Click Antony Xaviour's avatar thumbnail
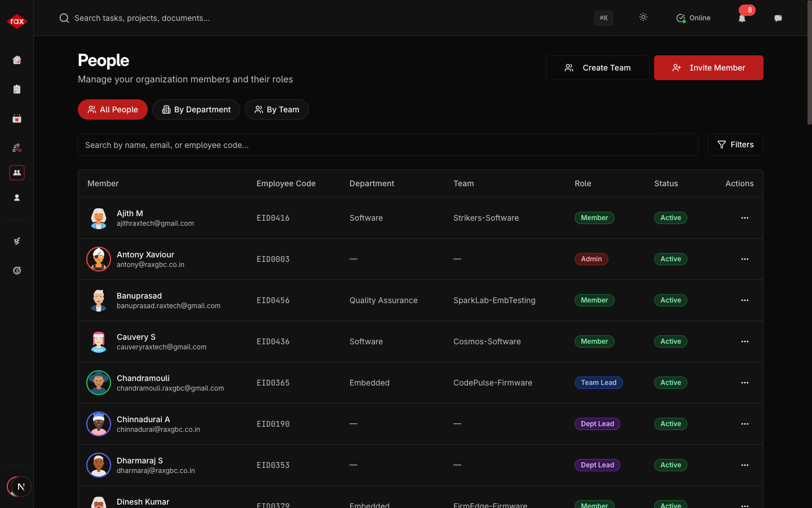Screen dimensions: 812x508 (99, 259)
